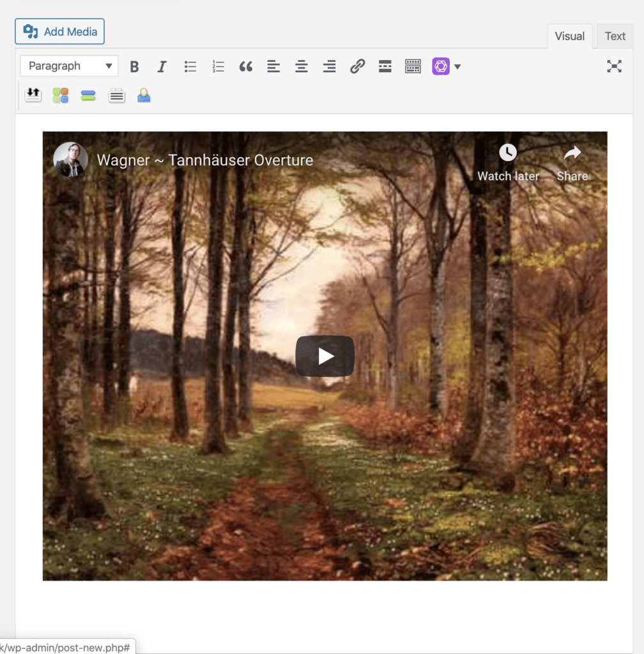Viewport: 644px width, 654px height.
Task: Click the blue and green bars icon
Action: [x=88, y=96]
